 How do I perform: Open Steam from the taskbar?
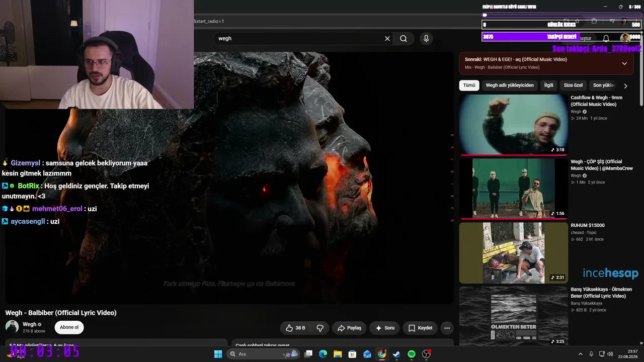pyautogui.click(x=396, y=354)
